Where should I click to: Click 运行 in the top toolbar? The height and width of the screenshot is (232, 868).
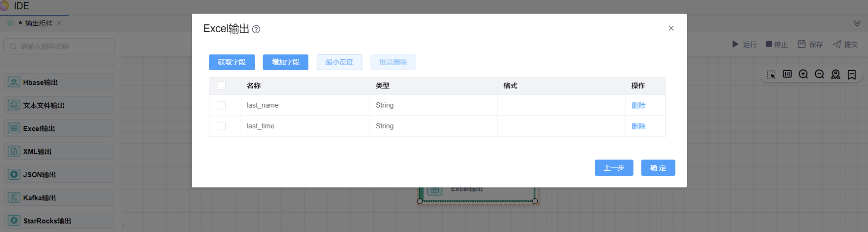744,44
